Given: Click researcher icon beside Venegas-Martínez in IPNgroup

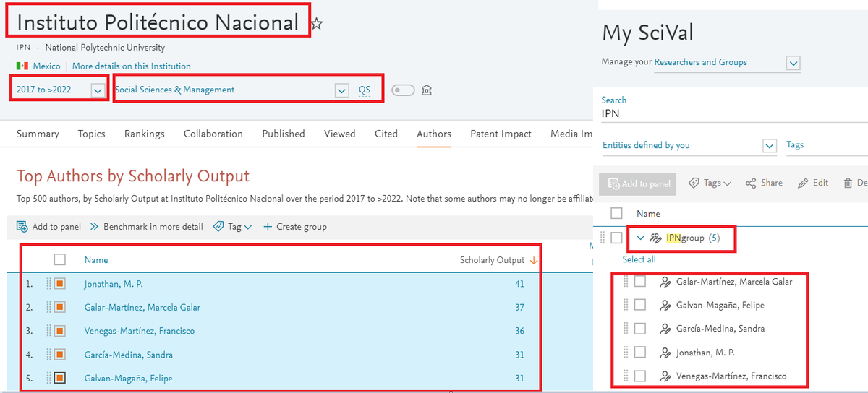Looking at the screenshot, I should [665, 376].
